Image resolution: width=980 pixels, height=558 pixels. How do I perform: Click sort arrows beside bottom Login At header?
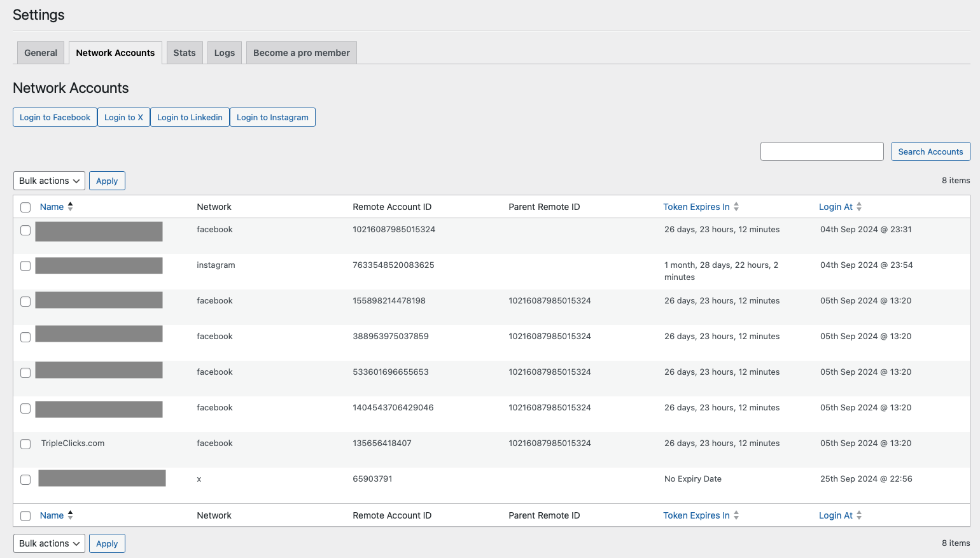coord(859,515)
